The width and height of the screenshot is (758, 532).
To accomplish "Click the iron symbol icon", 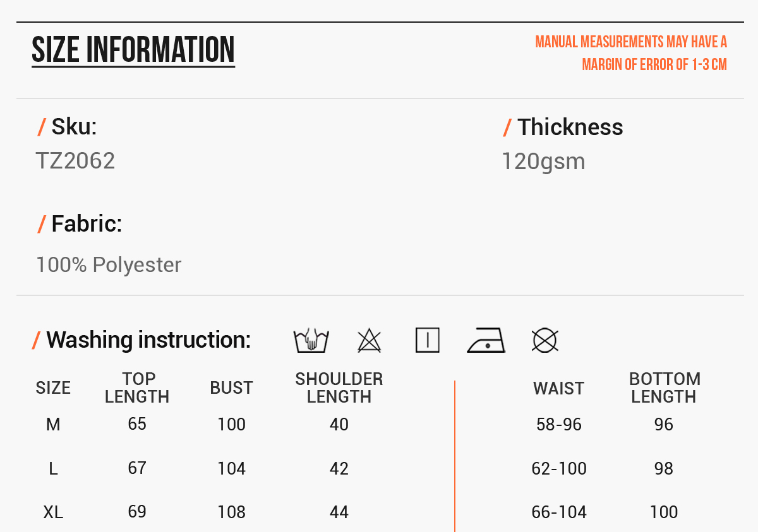I will [486, 341].
